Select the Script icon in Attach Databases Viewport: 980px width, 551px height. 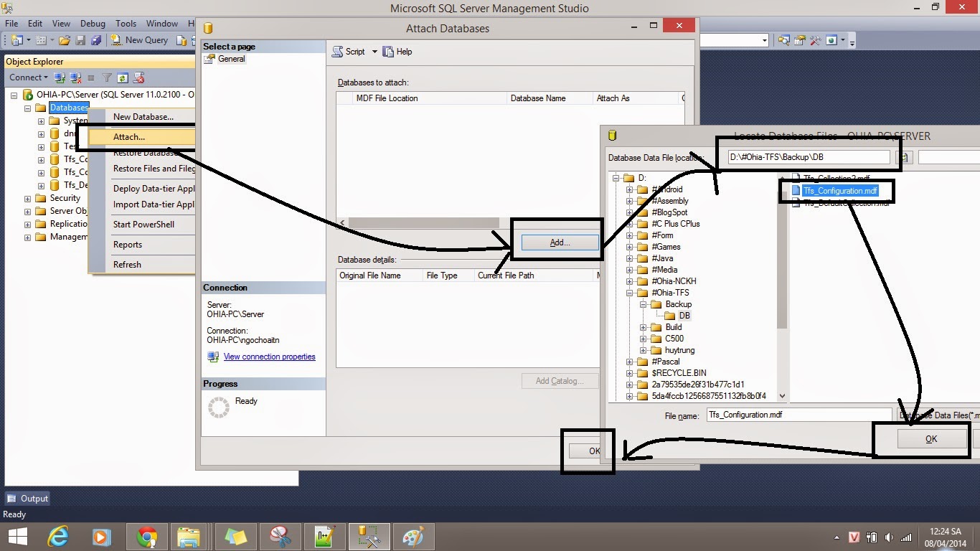[x=337, y=52]
